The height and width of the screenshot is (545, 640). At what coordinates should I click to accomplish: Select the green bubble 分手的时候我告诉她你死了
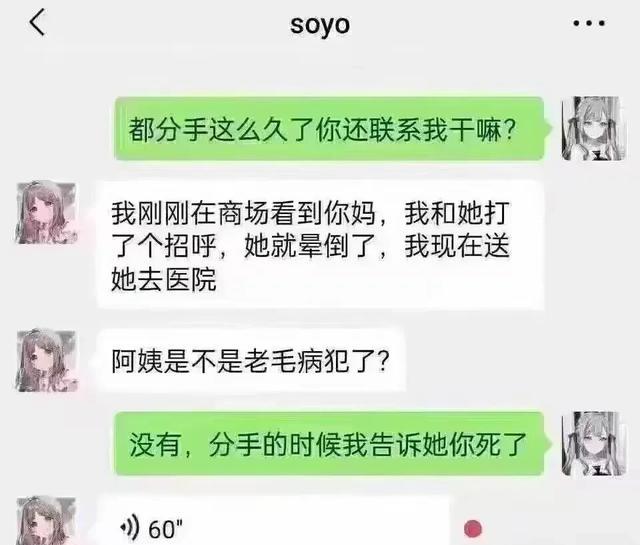[x=329, y=444]
